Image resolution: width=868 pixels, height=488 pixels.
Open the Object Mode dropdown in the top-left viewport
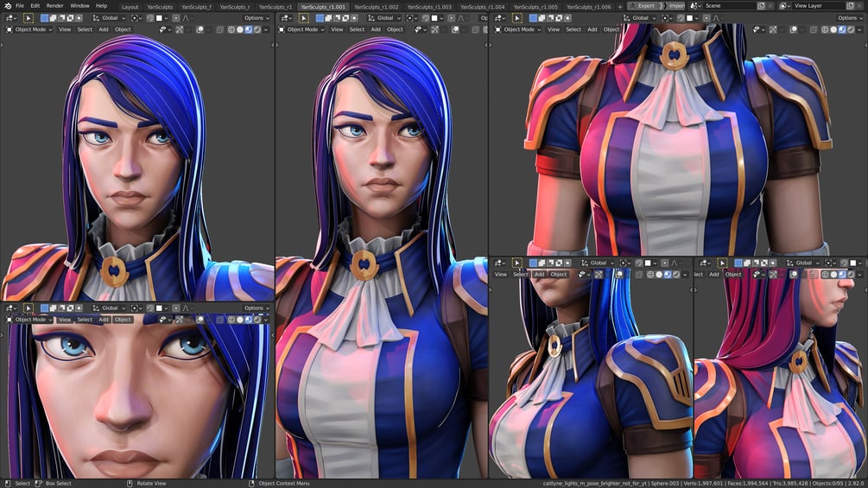pyautogui.click(x=29, y=29)
